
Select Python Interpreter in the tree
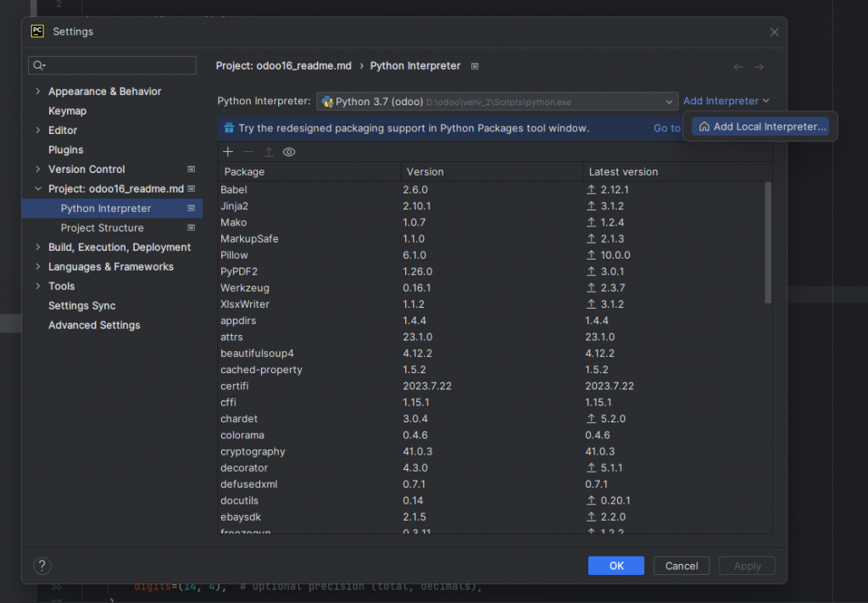coord(112,208)
